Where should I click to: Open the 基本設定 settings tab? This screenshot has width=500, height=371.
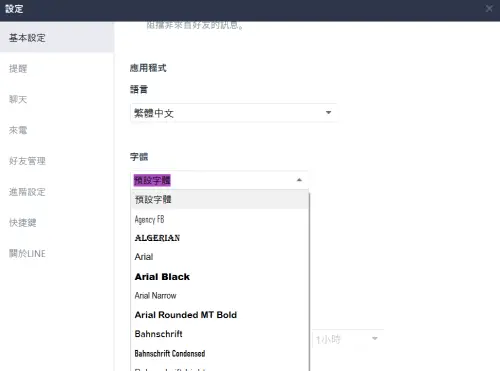coord(57,37)
